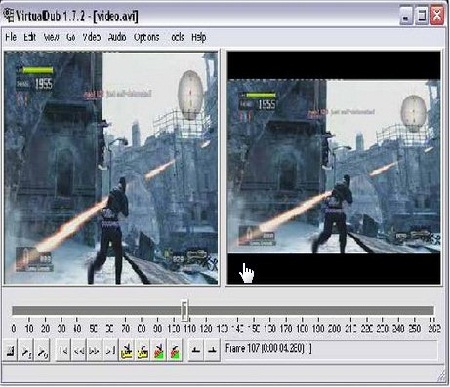Click the 'VirtualDub 1.7.2 - [video.avi]' title text

[77, 16]
